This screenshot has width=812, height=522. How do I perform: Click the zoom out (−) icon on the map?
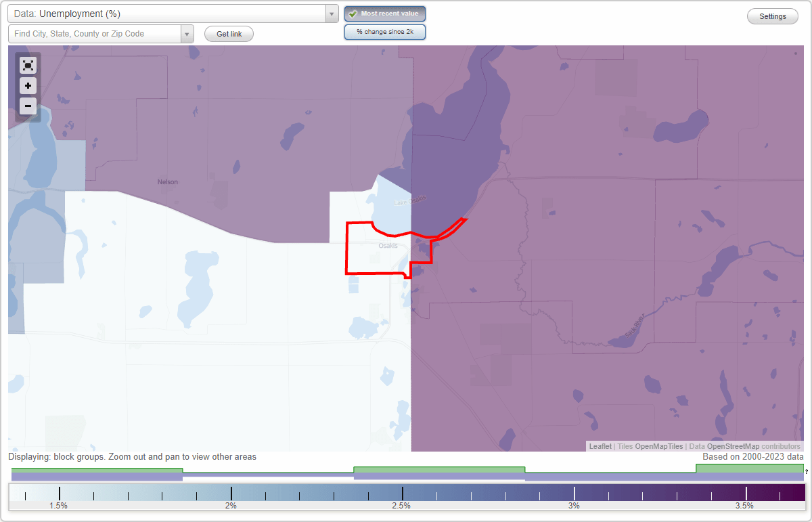click(28, 106)
